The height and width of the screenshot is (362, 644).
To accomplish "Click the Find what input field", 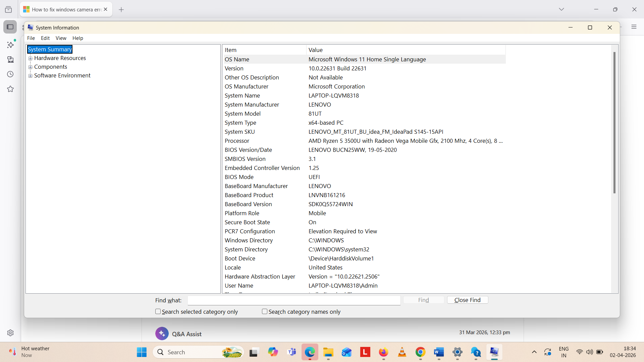I will click(x=294, y=300).
